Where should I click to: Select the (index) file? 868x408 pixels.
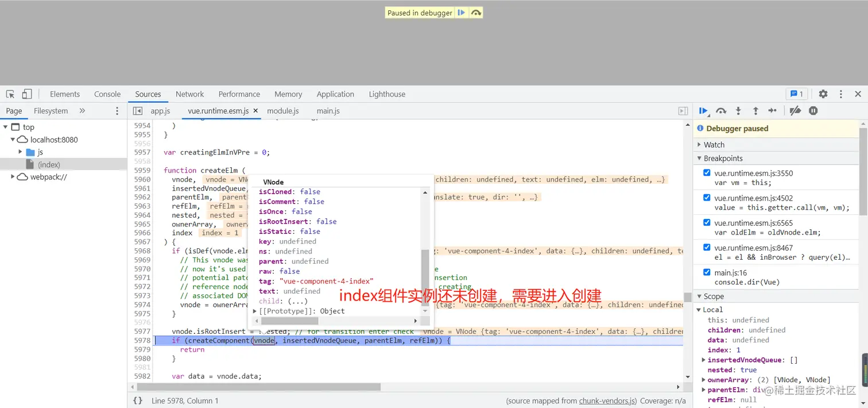click(49, 164)
